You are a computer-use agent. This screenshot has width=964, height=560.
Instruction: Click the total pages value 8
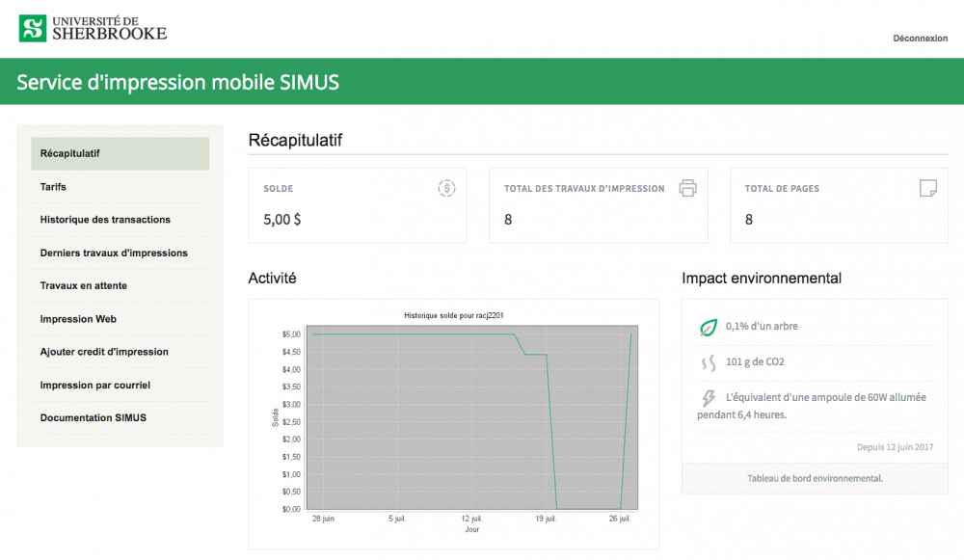749,220
